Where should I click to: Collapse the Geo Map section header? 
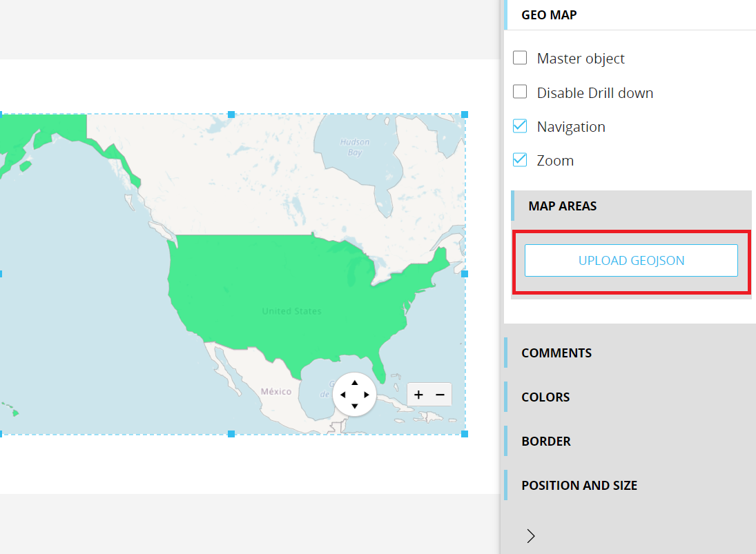coord(550,14)
